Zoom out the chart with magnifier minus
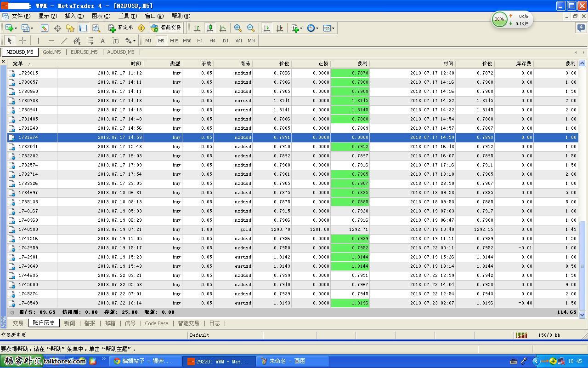Viewport: 588px width, 368px height. click(x=251, y=28)
